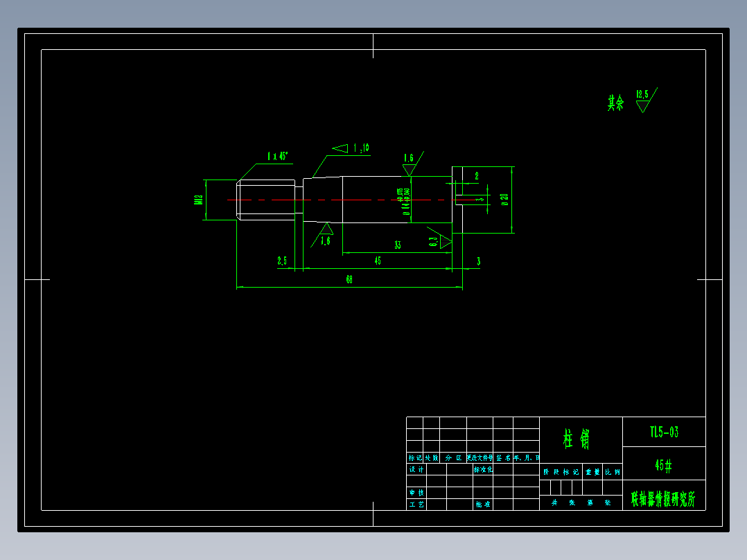Click the 比例 header cell
Screen dimensions: 747x560
tap(613, 472)
